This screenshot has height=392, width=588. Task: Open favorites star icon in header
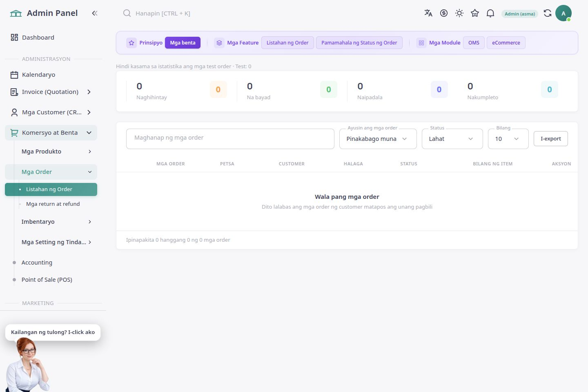click(x=475, y=13)
